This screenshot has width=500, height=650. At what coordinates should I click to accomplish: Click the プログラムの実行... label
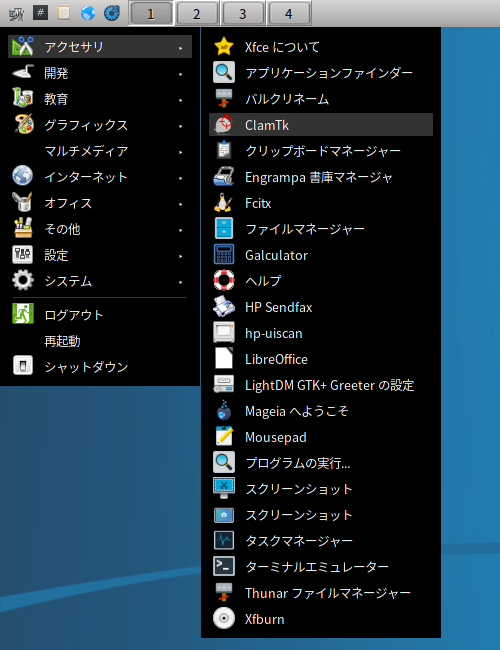pos(298,463)
